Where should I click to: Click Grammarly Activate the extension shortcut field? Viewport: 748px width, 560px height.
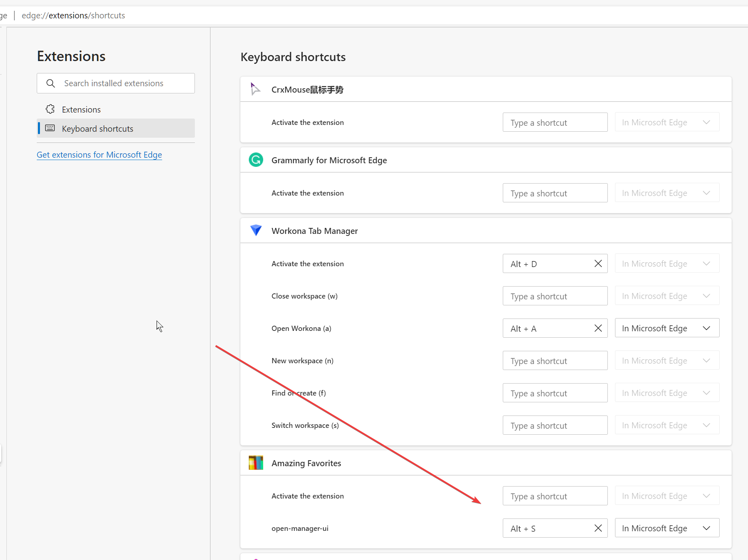[x=555, y=193]
